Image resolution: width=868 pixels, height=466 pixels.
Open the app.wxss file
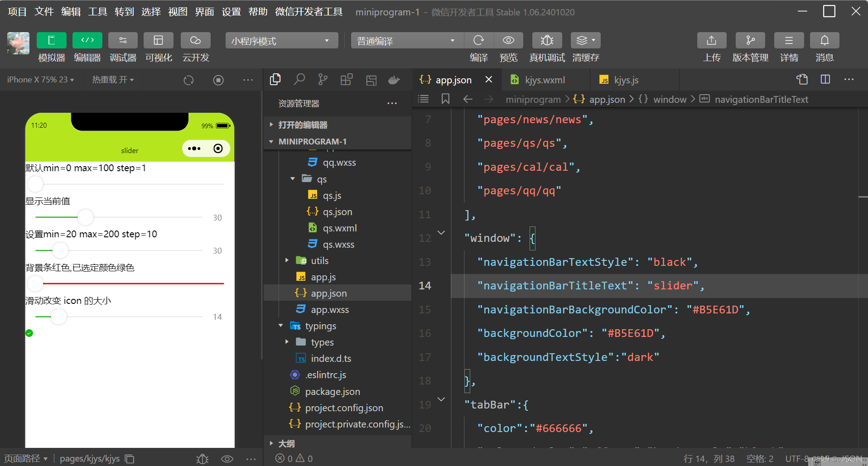[x=330, y=310]
